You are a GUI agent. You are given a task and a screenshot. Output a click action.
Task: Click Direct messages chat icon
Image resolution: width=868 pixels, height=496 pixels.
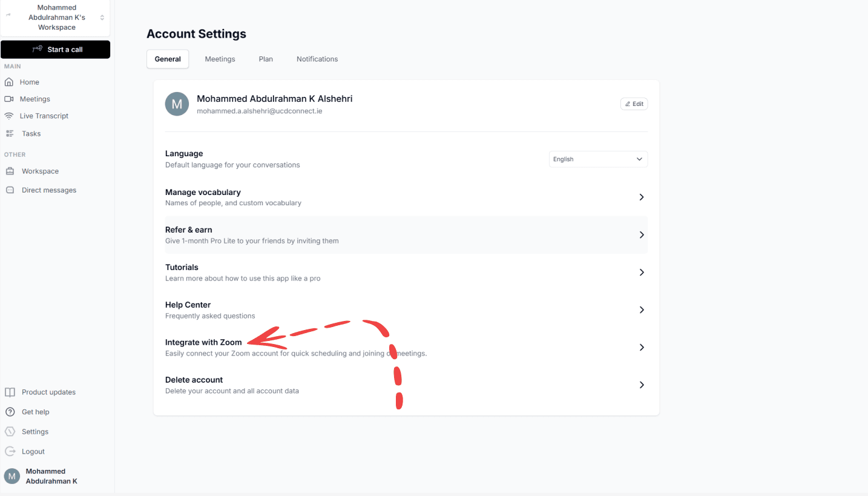click(10, 190)
